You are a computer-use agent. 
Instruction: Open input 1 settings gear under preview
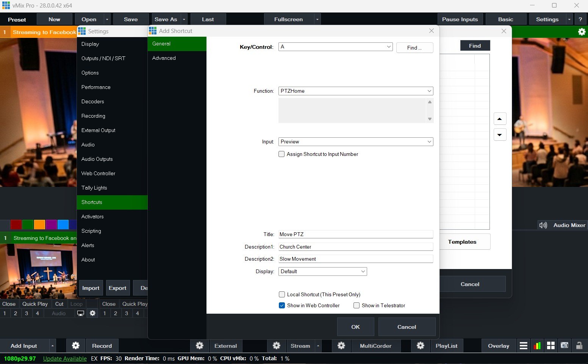pos(92,313)
